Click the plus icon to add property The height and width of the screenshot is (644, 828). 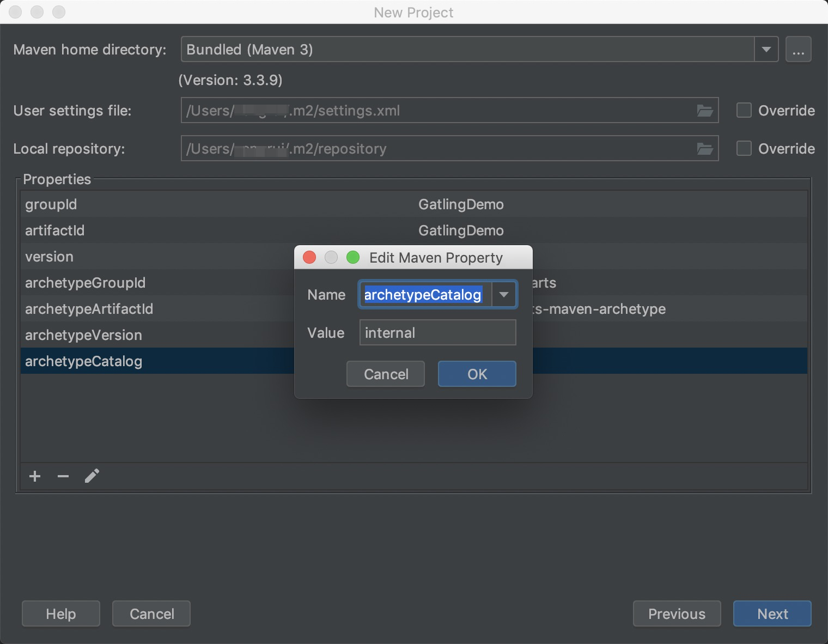[35, 476]
